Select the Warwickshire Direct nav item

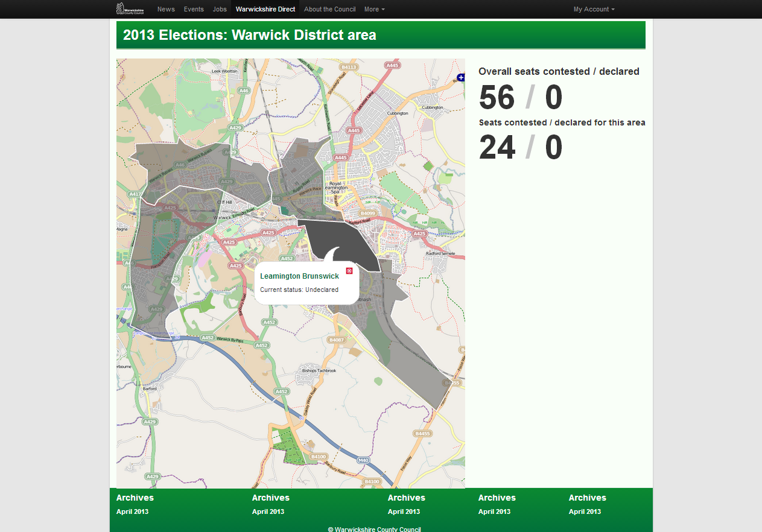click(265, 9)
